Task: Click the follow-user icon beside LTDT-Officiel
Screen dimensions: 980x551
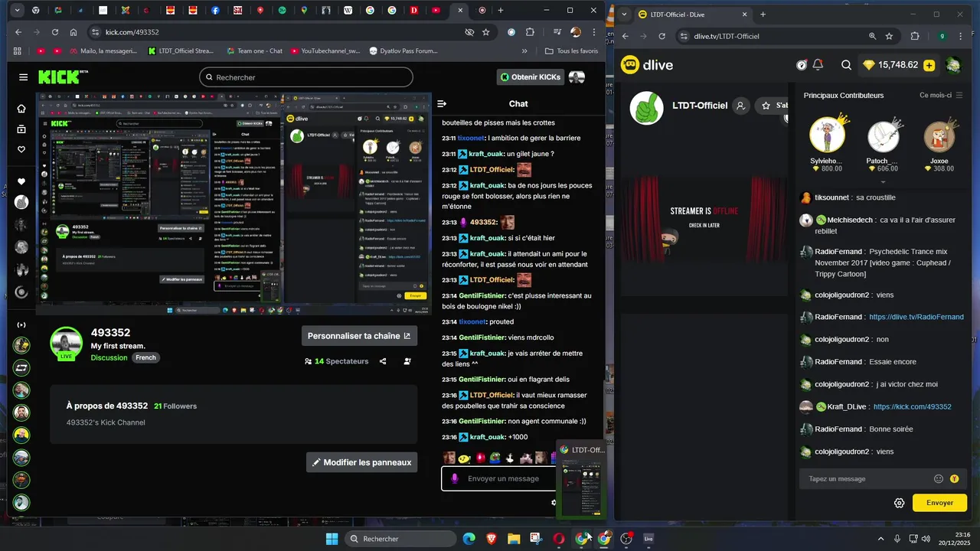Action: pyautogui.click(x=740, y=106)
